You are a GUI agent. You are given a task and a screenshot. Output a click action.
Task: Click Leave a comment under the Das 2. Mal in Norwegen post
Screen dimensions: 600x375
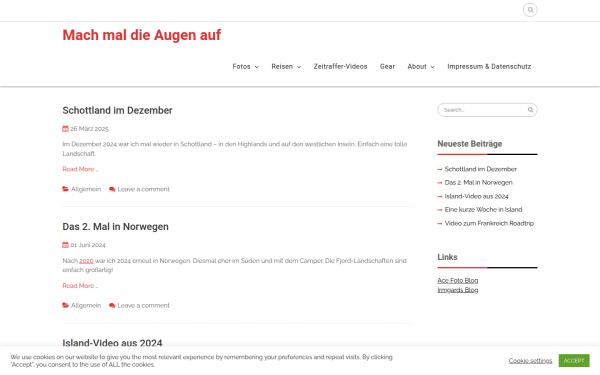click(143, 305)
